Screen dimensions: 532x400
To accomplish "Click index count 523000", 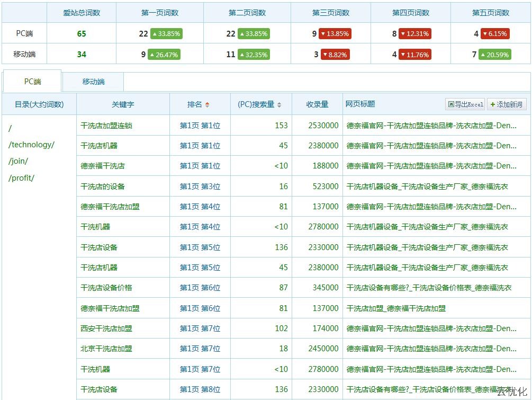I will tap(326, 186).
